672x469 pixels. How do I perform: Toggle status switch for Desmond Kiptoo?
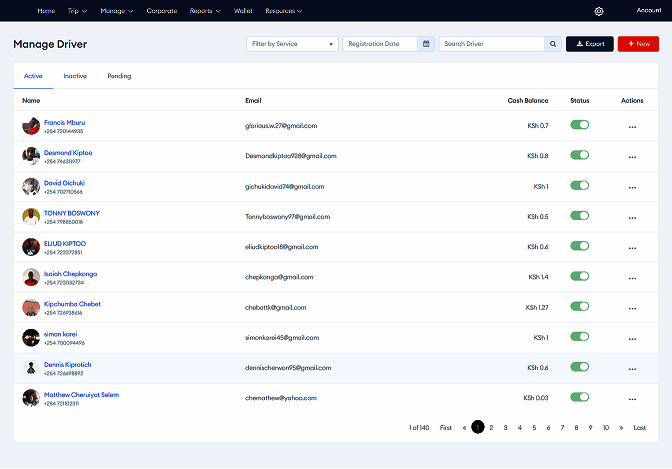click(579, 155)
